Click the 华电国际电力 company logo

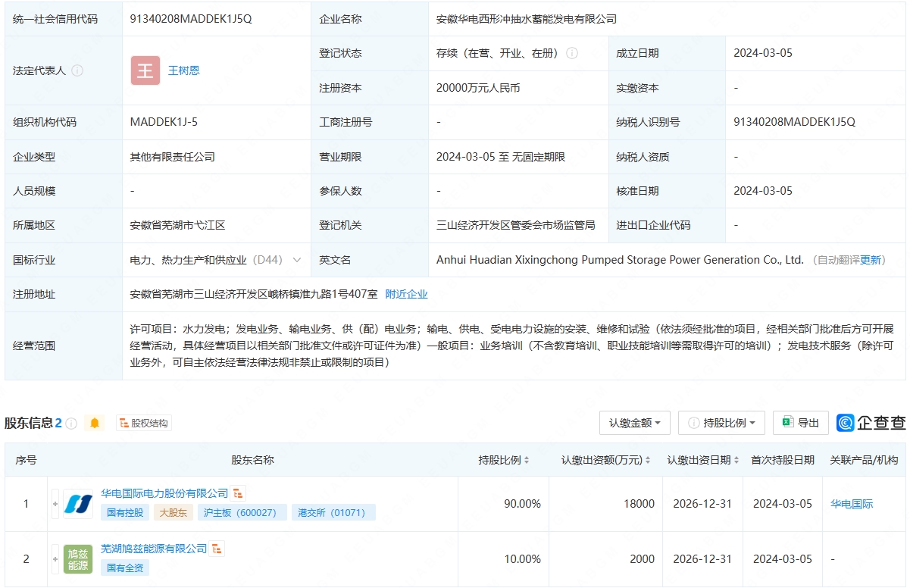[x=78, y=504]
